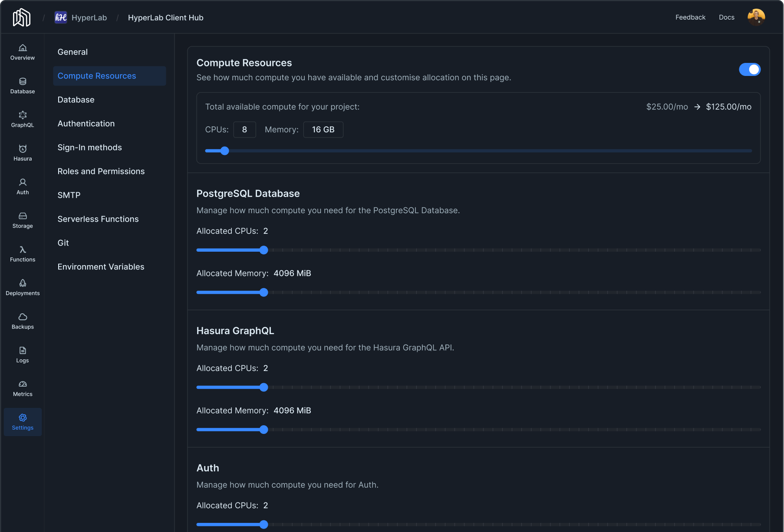Open SMTP settings
Screen dimensions: 784x532
[109, 195]
